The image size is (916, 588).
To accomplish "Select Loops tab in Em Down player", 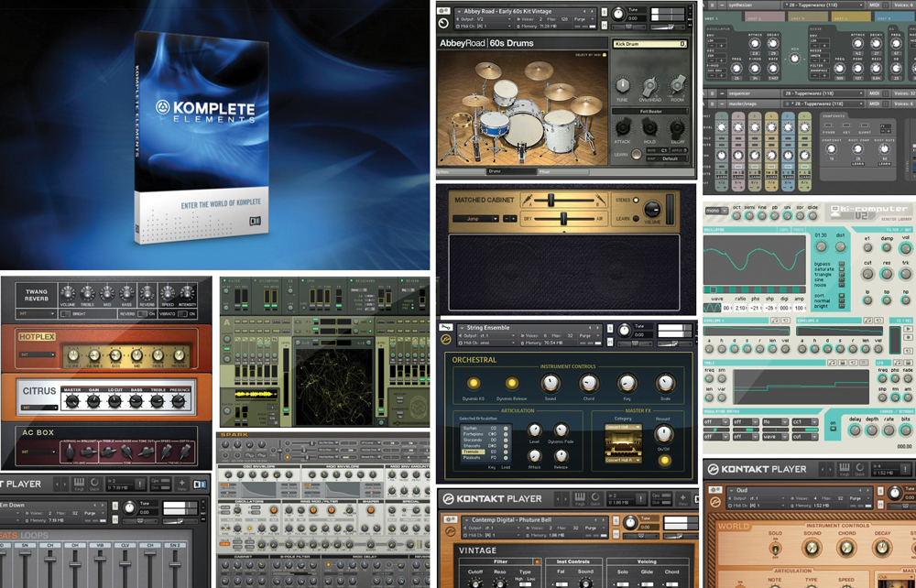I will pos(34,535).
